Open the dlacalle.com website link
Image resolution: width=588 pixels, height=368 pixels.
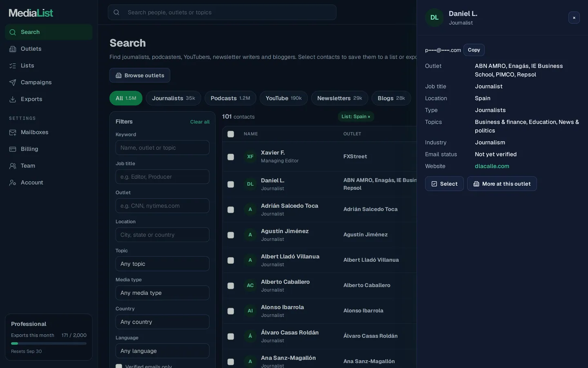point(492,166)
